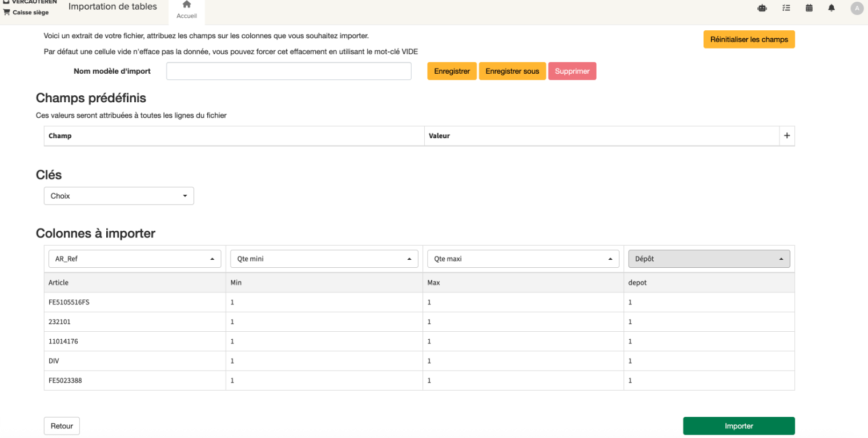Open the Dépôt column dropdown
Screen dimensions: 868x438
coord(709,259)
